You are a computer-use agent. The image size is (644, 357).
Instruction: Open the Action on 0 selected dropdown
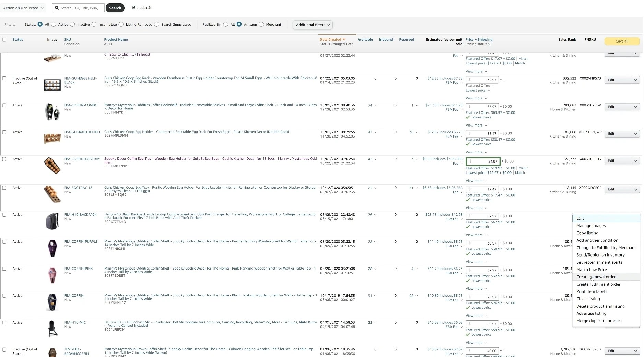23,8
